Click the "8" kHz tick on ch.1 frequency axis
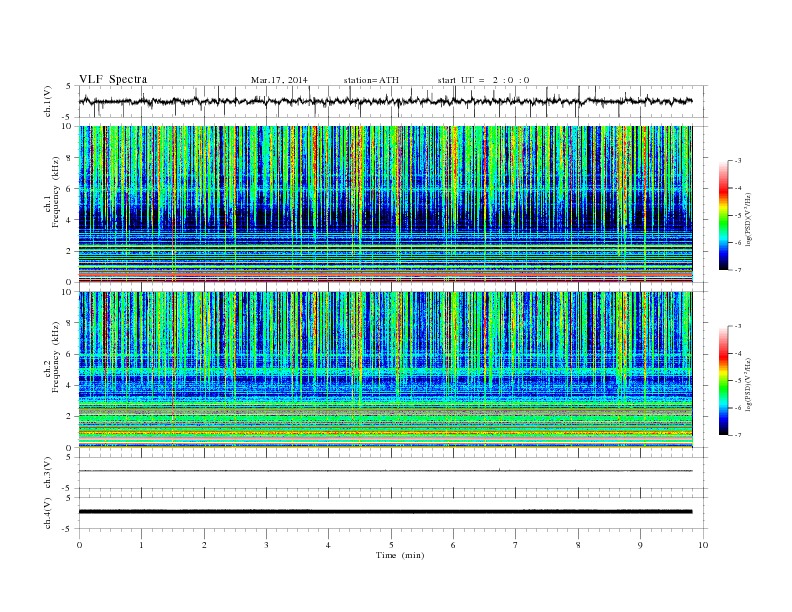This screenshot has width=792, height=612. point(69,157)
